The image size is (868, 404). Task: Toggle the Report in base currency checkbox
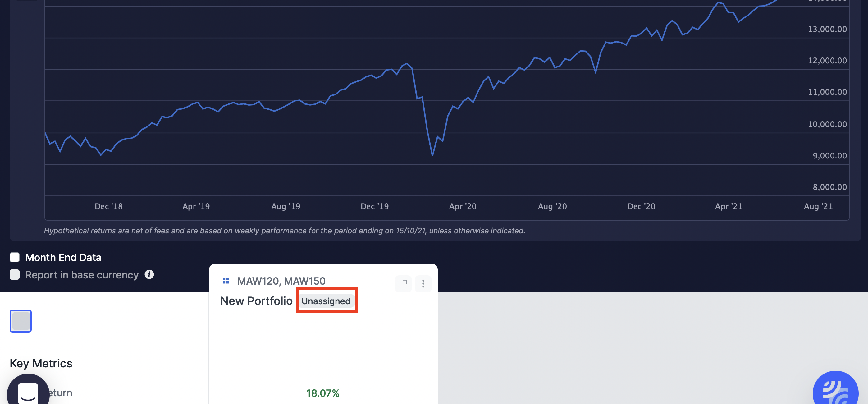click(15, 275)
